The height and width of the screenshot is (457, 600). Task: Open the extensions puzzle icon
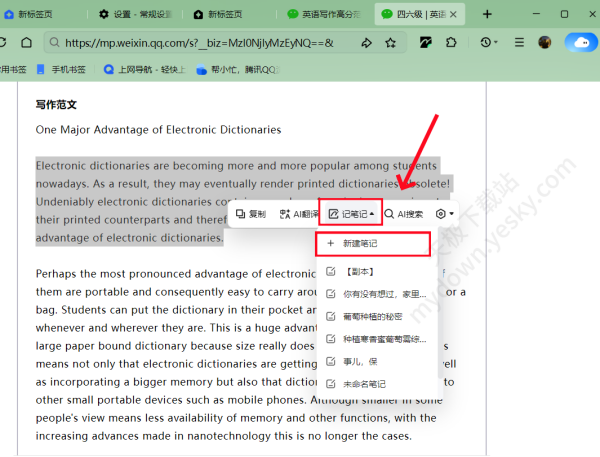[452, 43]
